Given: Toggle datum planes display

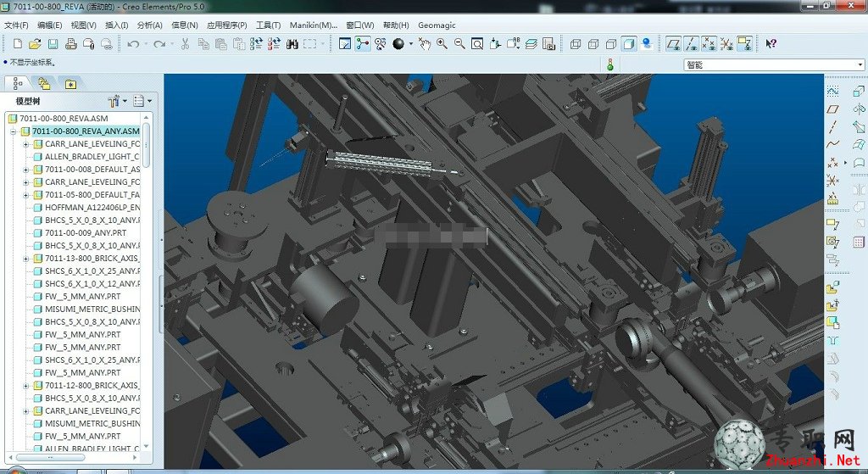Looking at the screenshot, I should [x=674, y=44].
